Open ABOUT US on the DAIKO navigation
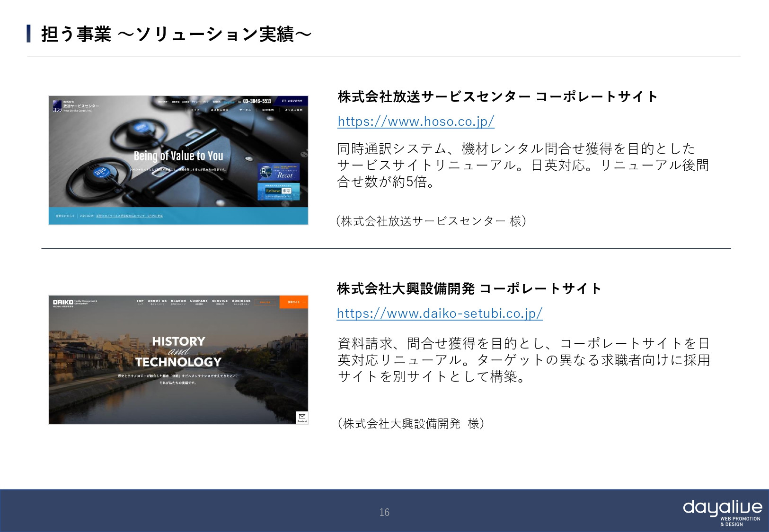 [157, 301]
